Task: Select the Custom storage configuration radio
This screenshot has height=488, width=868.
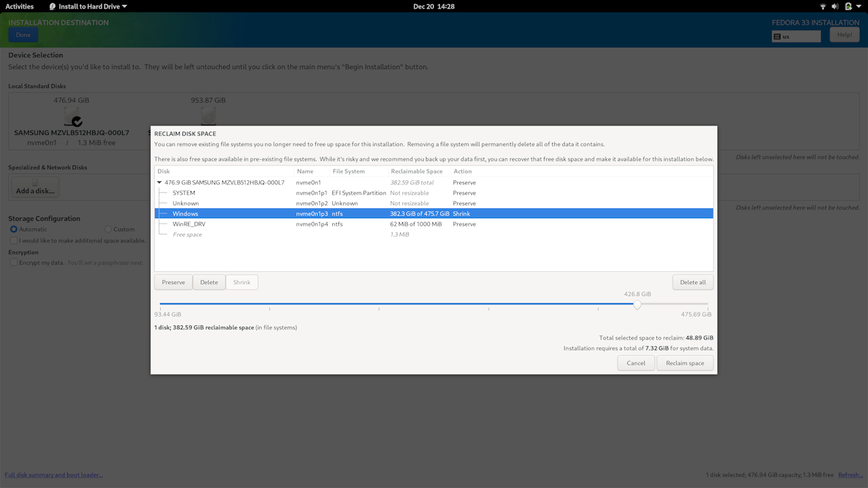Action: (108, 229)
